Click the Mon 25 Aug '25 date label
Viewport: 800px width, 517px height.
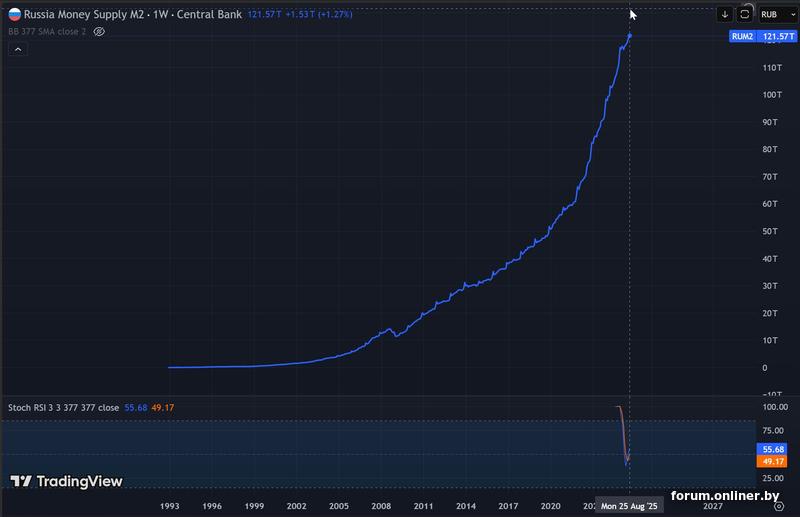point(629,506)
